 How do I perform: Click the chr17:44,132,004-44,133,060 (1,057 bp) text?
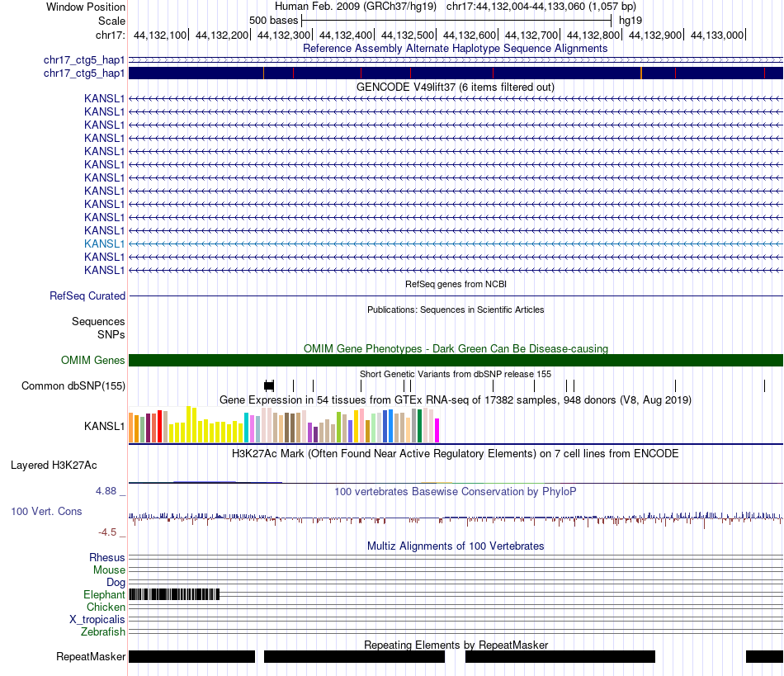coord(541,7)
